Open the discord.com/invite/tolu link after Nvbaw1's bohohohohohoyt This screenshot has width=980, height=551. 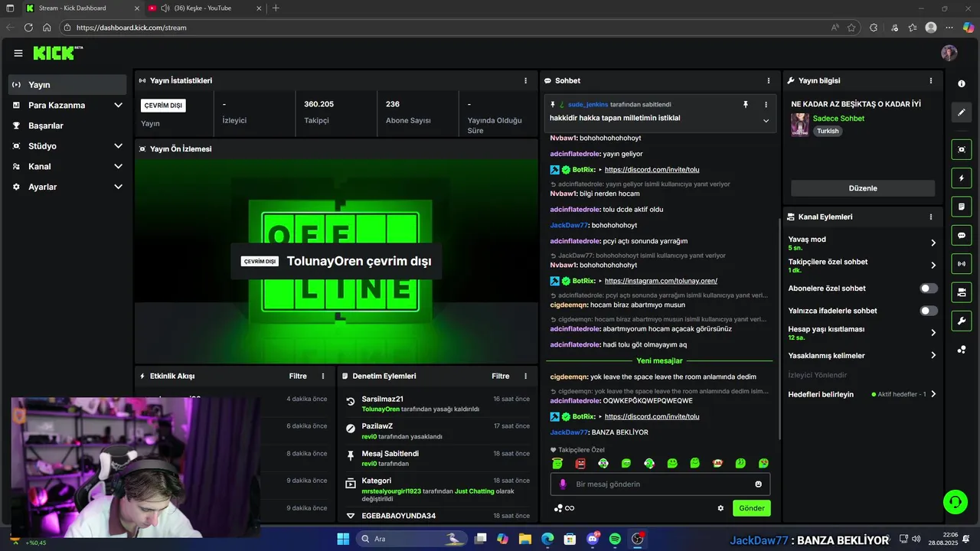(x=652, y=170)
